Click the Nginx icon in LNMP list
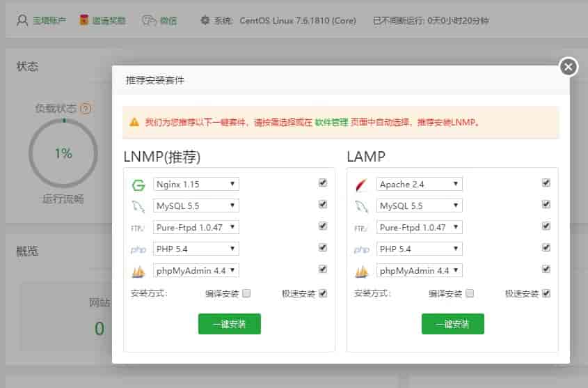The height and width of the screenshot is (388, 588). [x=138, y=185]
